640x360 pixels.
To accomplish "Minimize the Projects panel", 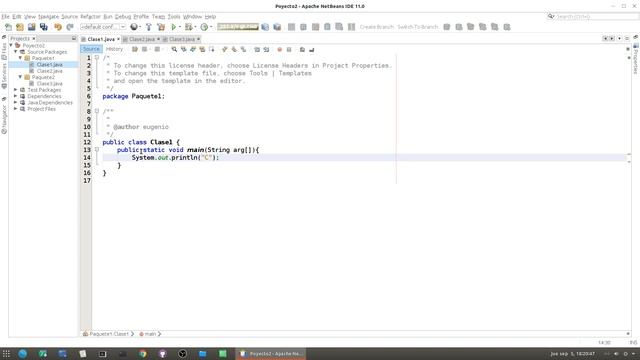I will (74, 38).
